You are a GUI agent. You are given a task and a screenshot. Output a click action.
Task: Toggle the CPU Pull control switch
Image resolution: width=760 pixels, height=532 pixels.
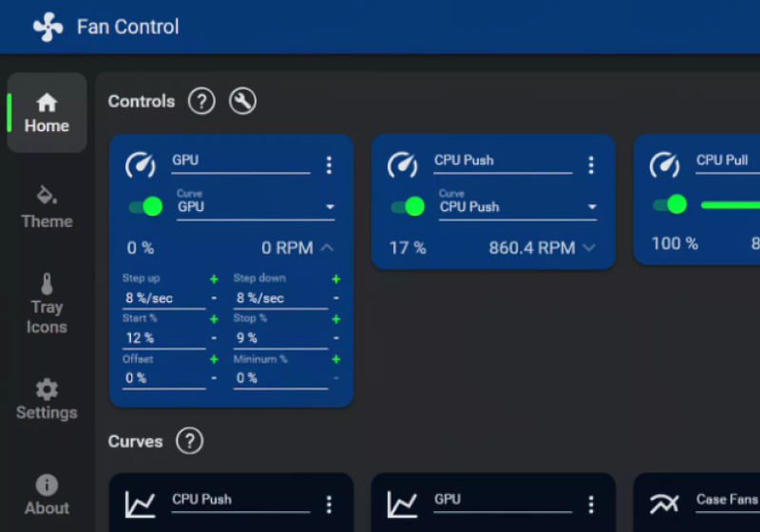670,204
